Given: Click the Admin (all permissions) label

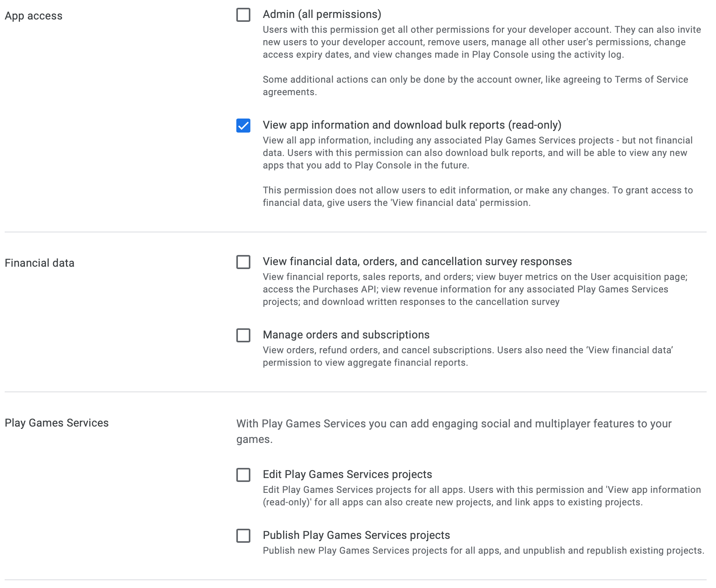Looking at the screenshot, I should tap(322, 14).
